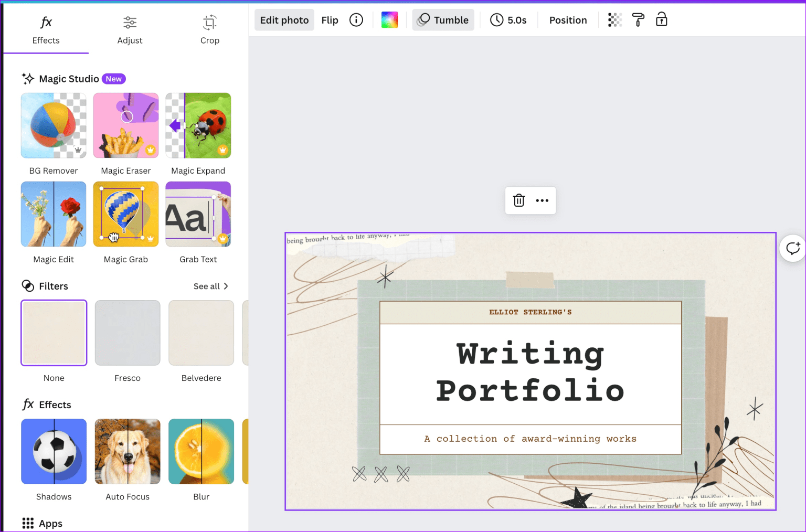This screenshot has height=532, width=806.
Task: Delete the selected page element
Action: [x=518, y=200]
